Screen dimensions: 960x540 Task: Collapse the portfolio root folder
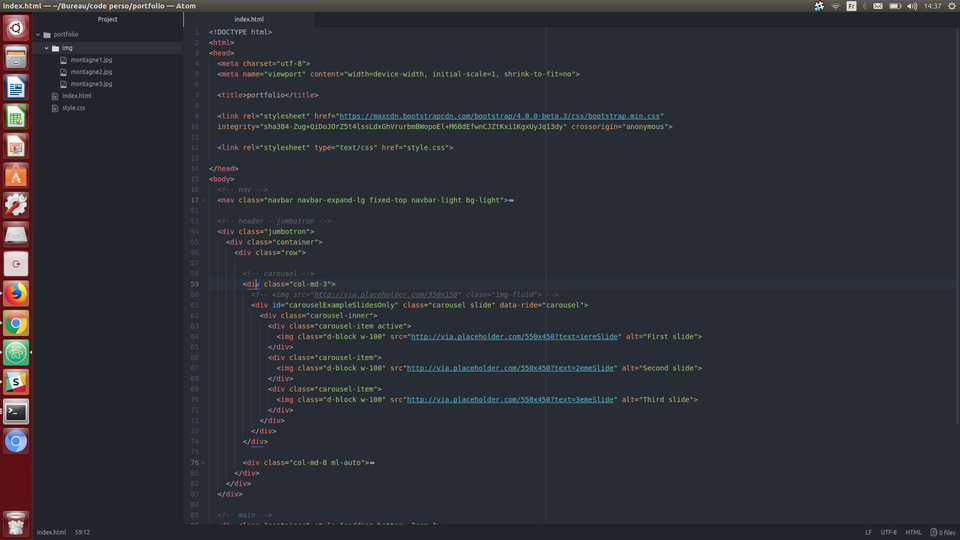(38, 35)
